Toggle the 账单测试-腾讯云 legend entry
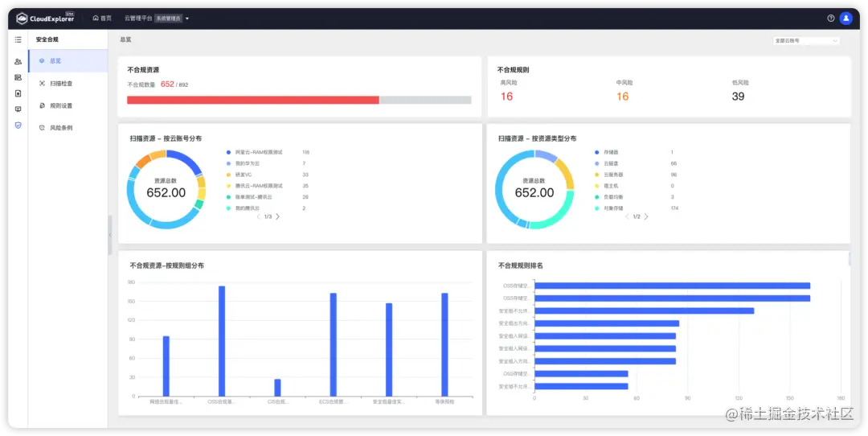The width and height of the screenshot is (868, 436). [x=249, y=196]
